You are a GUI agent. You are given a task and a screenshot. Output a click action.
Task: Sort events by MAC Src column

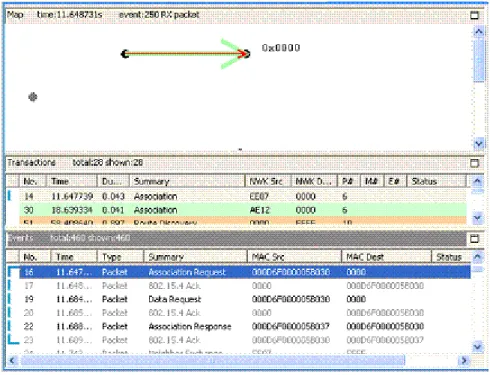click(294, 257)
